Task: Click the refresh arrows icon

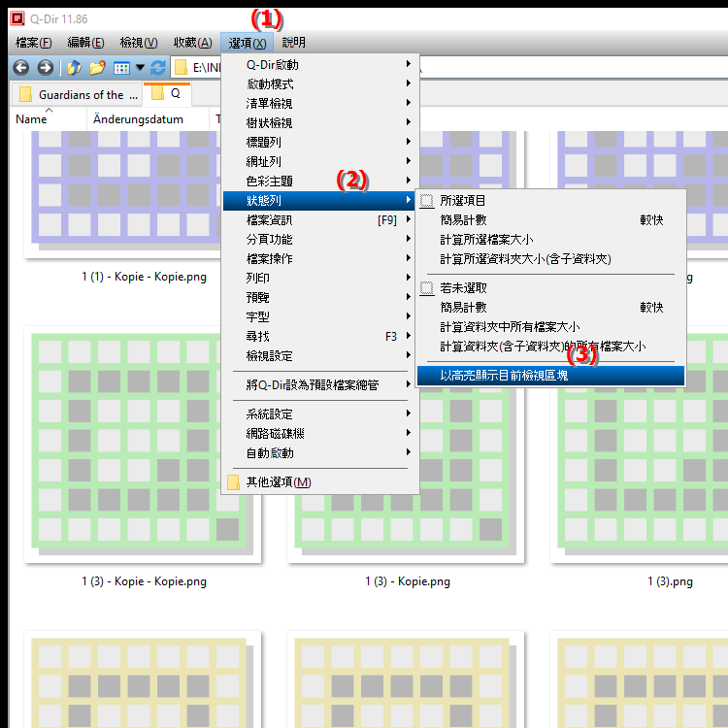Action: click(158, 68)
